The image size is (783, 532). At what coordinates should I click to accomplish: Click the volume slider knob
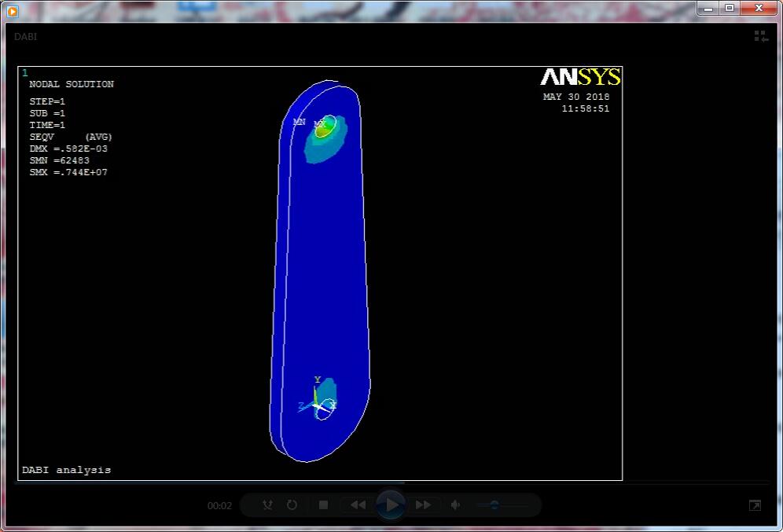click(494, 505)
